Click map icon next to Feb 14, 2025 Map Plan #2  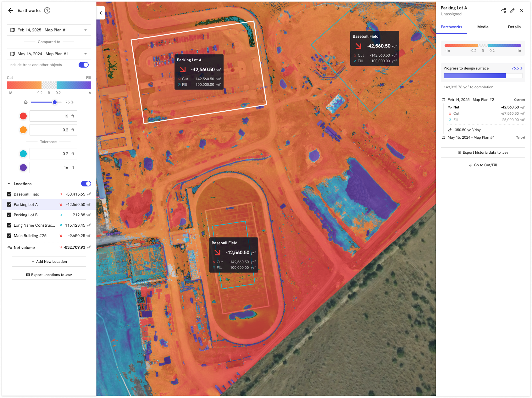click(443, 100)
